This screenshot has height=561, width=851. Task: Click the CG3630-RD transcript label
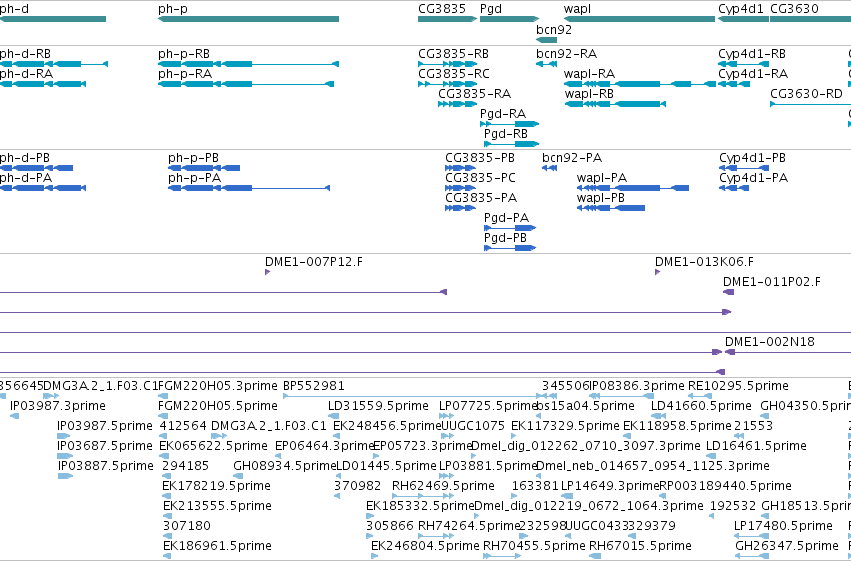(x=806, y=94)
